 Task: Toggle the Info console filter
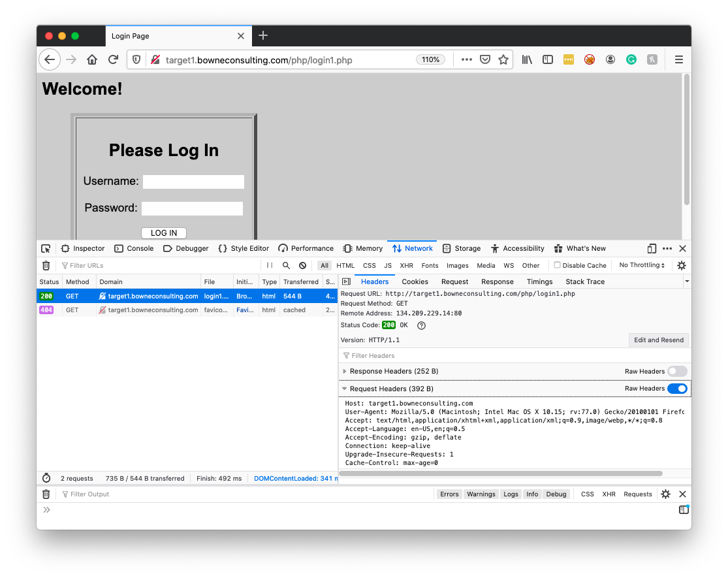point(532,494)
